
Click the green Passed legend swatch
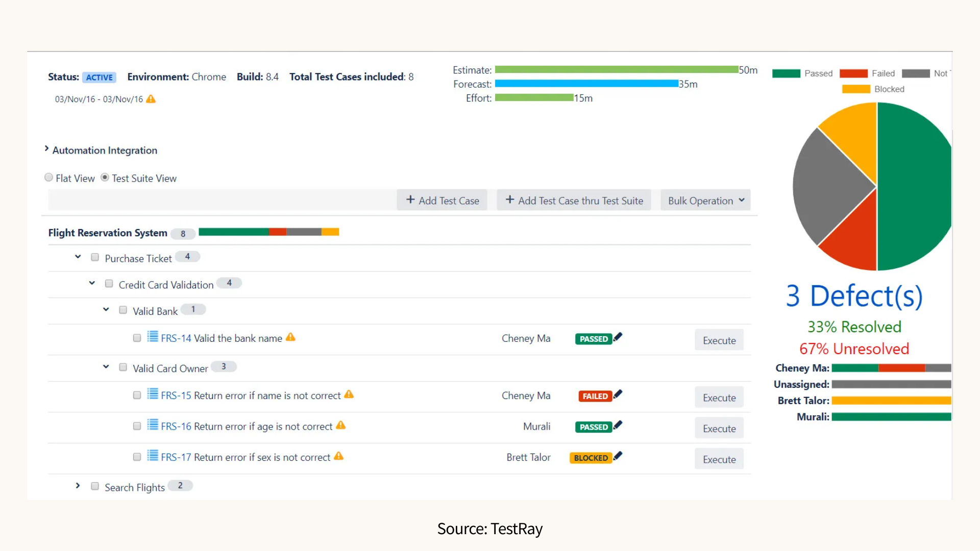[x=786, y=73]
